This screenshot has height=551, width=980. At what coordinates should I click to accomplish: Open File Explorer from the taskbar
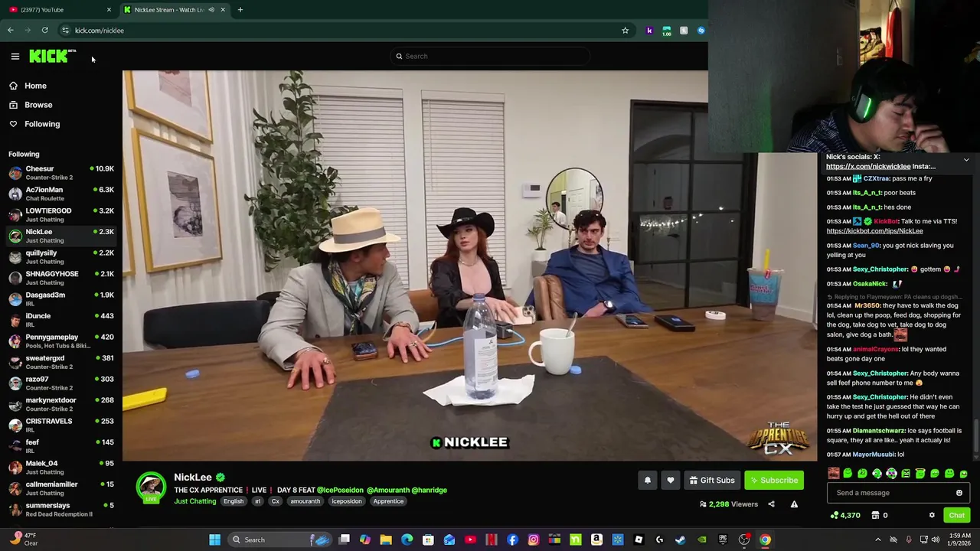tap(386, 540)
